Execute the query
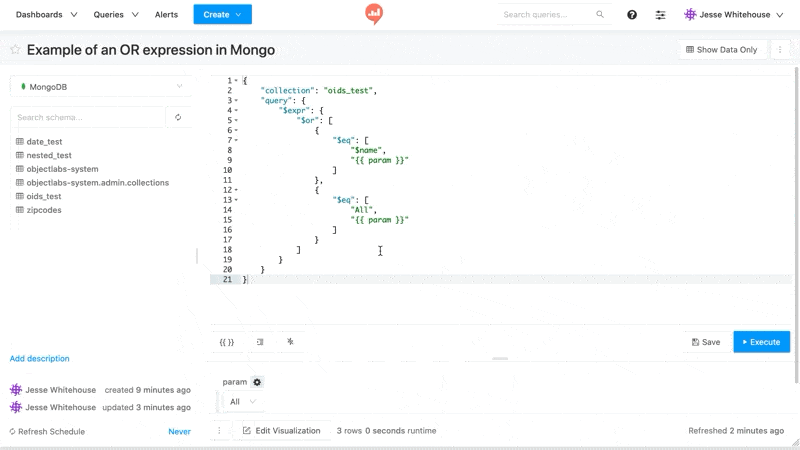This screenshot has width=800, height=450. pyautogui.click(x=761, y=342)
